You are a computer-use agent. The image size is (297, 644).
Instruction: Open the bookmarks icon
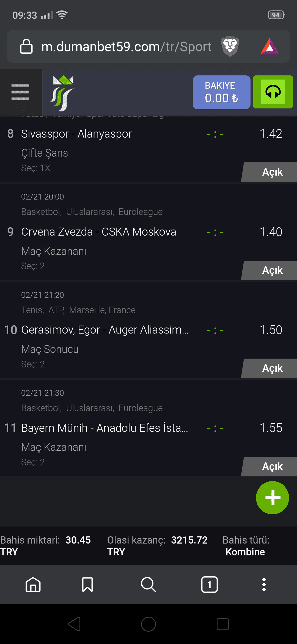(x=87, y=584)
